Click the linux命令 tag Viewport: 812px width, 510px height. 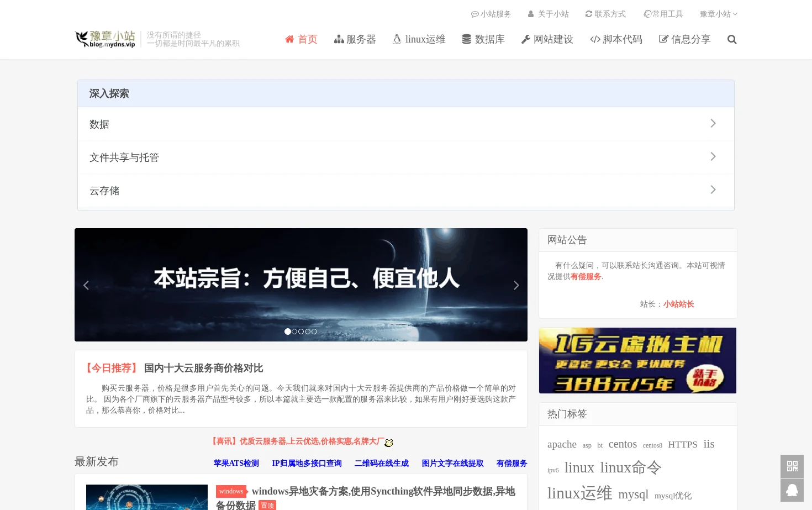coord(631,468)
